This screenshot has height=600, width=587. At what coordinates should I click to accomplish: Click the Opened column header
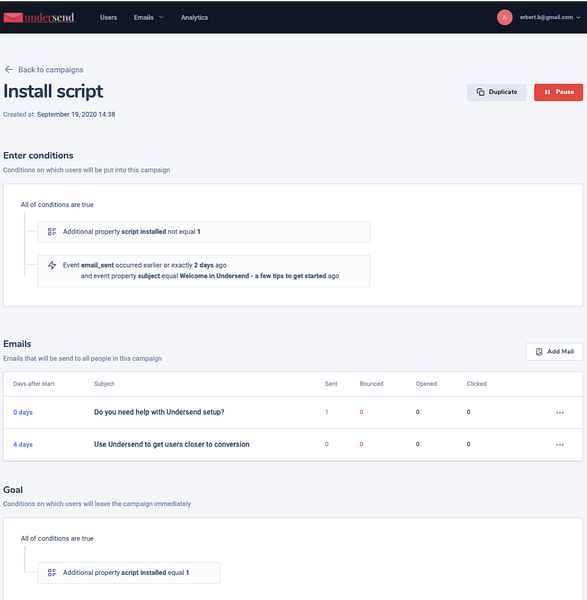[426, 384]
